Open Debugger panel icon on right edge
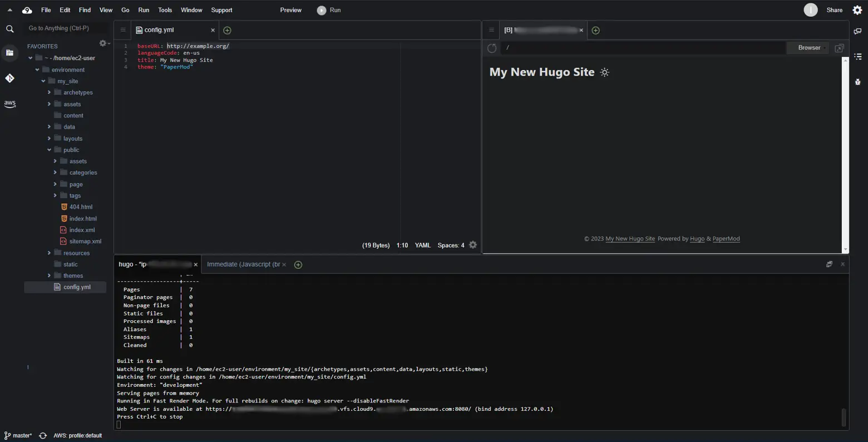This screenshot has width=868, height=442. point(857,82)
